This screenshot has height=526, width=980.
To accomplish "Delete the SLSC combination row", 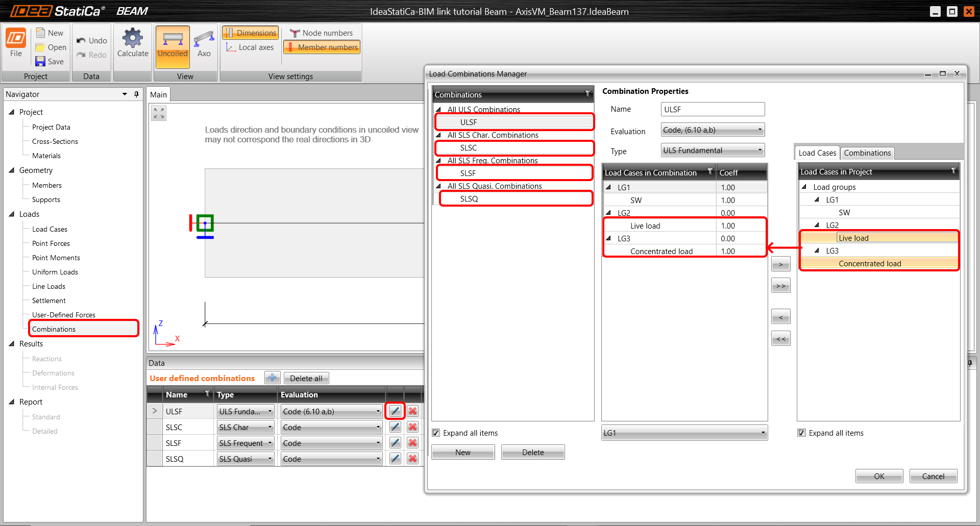I will pyautogui.click(x=413, y=427).
